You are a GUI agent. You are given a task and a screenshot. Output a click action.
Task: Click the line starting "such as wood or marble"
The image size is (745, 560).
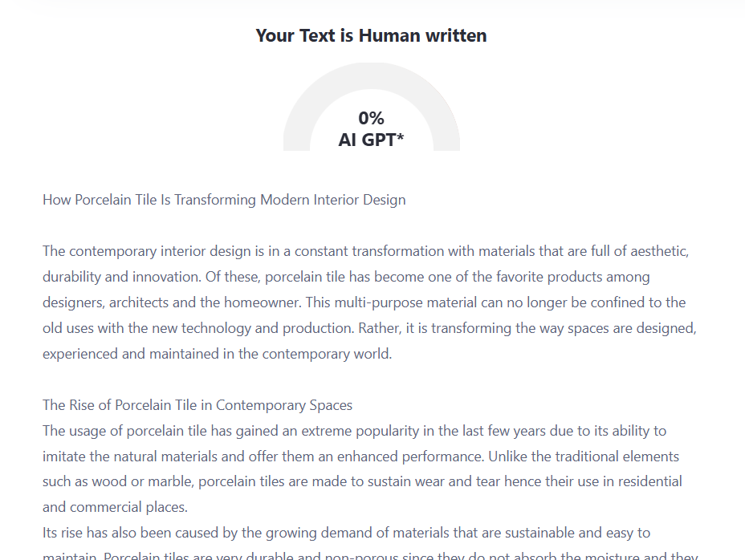[362, 482]
